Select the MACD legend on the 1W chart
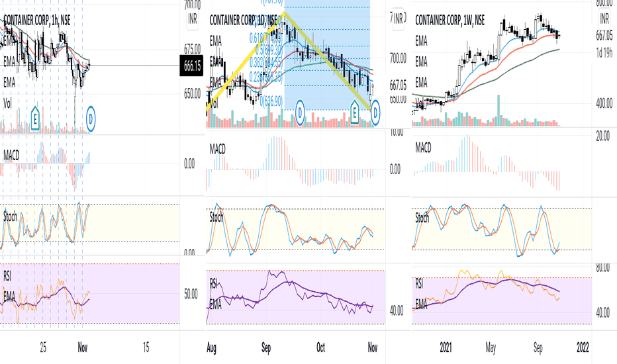Image resolution: width=617 pixels, height=364 pixels. pyautogui.click(x=424, y=148)
